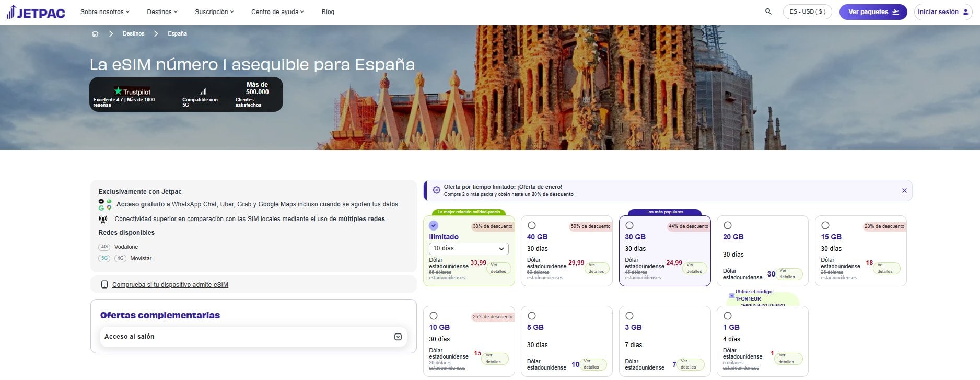
Task: Select the 3 GB plan radio button
Action: (x=629, y=316)
